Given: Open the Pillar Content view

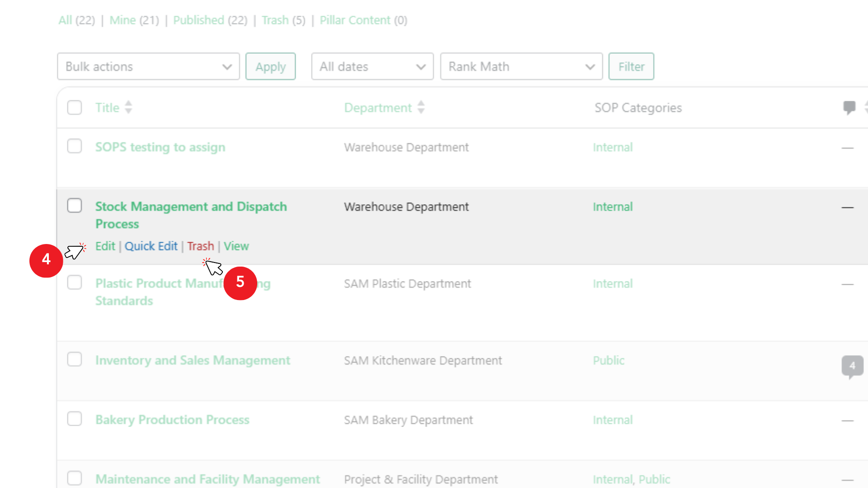Looking at the screenshot, I should (x=355, y=20).
